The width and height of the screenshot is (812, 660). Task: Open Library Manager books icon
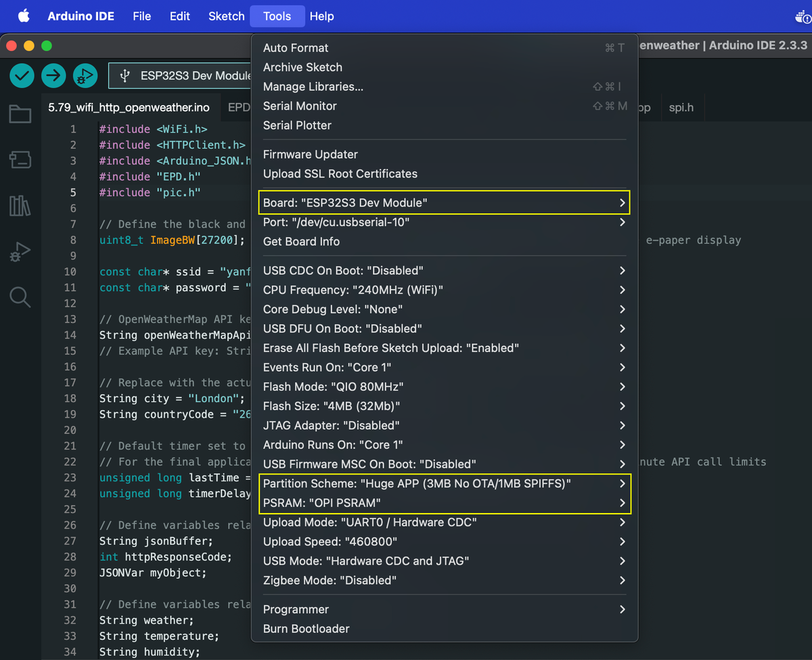tap(20, 206)
